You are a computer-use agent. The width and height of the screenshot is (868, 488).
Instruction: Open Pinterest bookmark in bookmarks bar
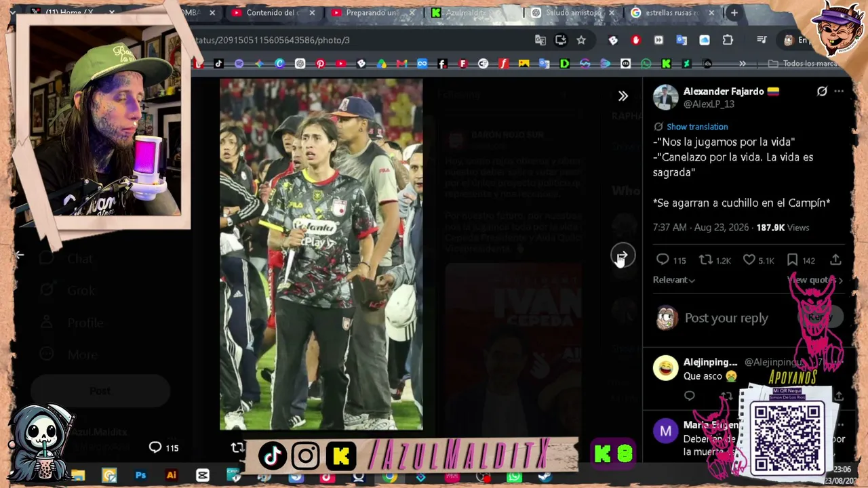coord(320,64)
